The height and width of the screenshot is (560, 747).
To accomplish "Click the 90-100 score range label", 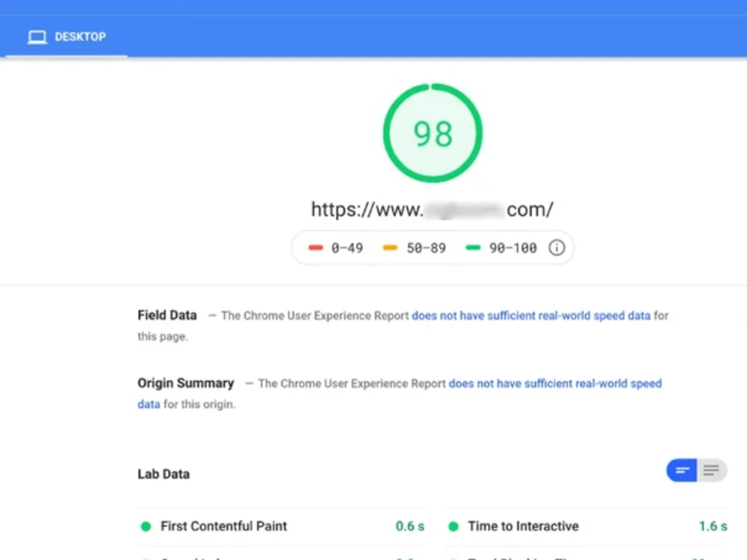I will tap(512, 248).
